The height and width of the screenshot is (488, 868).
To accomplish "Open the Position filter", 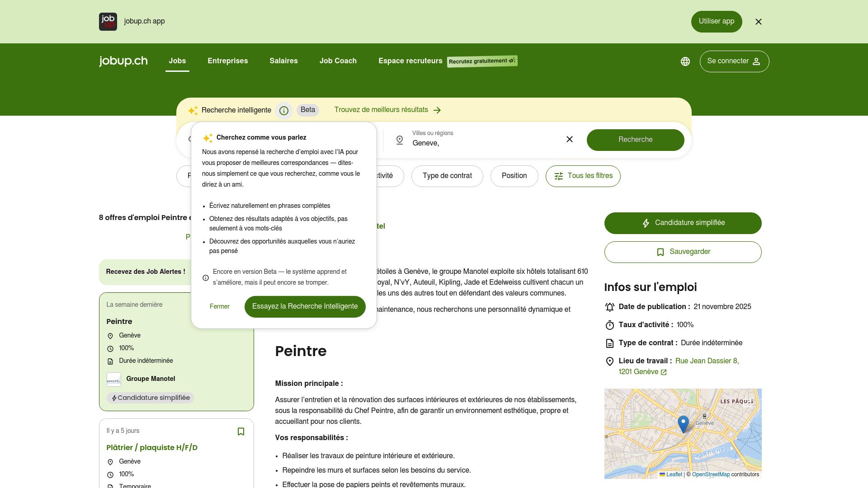I will pyautogui.click(x=514, y=176).
